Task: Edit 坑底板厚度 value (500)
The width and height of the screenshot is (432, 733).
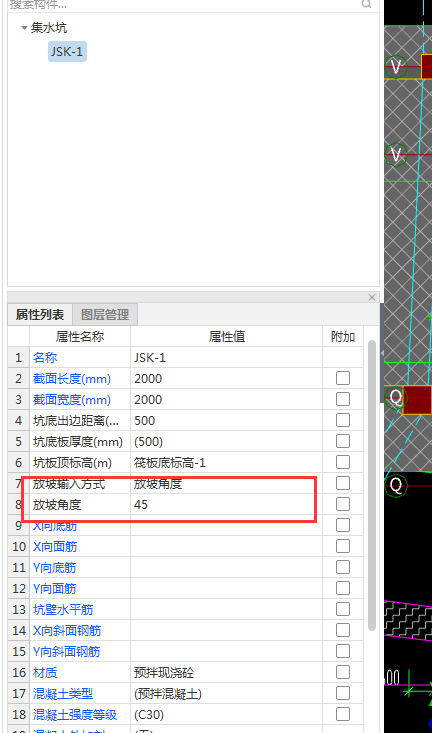Action: [226, 442]
